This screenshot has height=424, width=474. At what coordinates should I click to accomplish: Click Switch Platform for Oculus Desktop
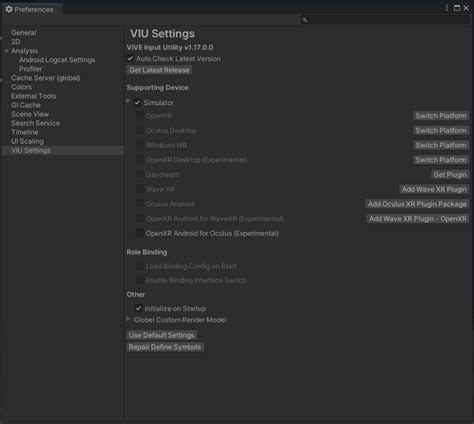coord(441,130)
